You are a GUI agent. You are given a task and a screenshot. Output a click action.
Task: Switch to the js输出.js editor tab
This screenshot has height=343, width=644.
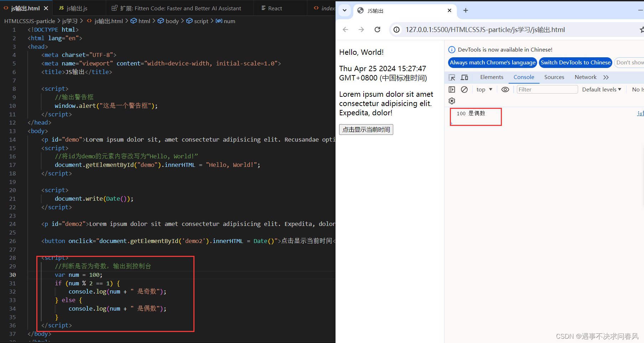click(73, 8)
